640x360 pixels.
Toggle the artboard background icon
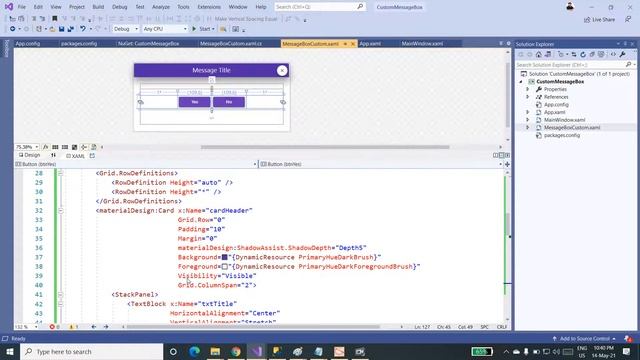click(74, 147)
